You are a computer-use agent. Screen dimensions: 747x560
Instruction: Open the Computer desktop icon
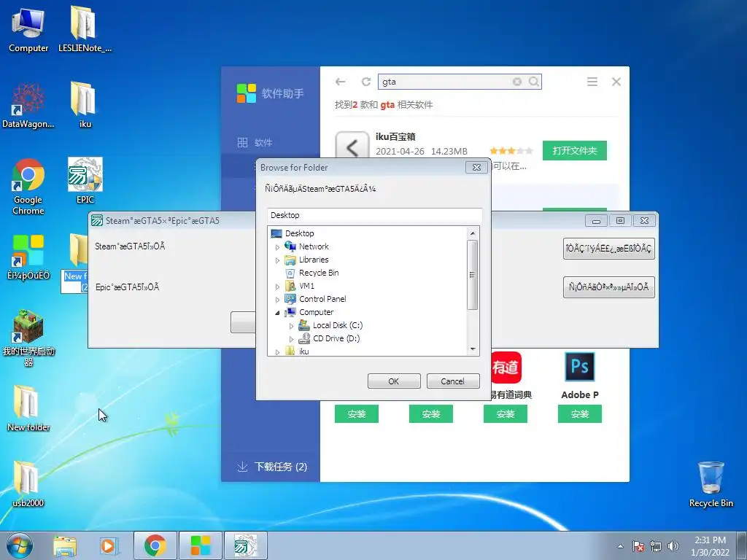point(28,30)
